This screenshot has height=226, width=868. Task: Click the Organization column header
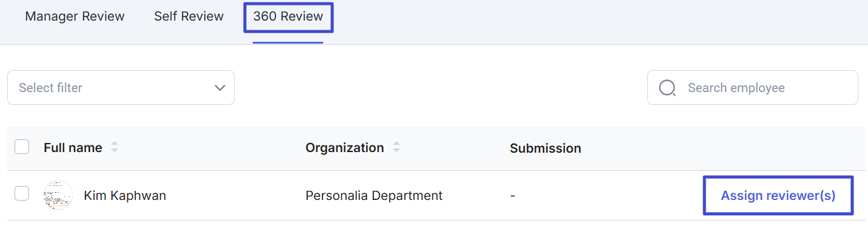coord(344,148)
